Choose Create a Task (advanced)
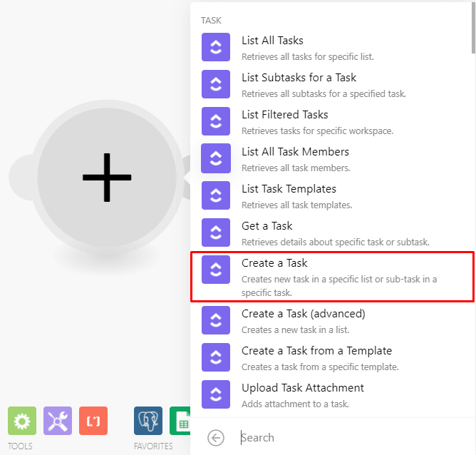Viewport: 476px width, 455px height. point(303,314)
